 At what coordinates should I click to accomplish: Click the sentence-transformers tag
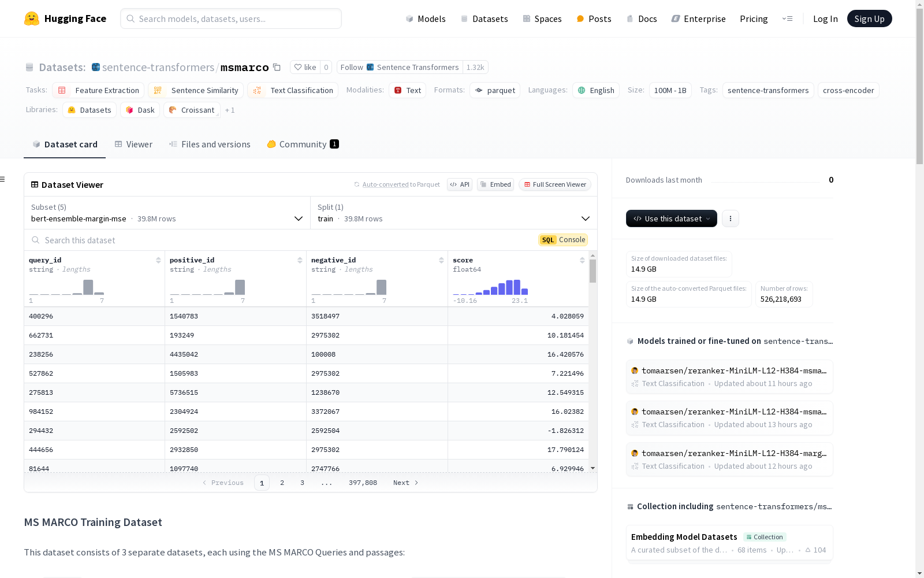click(768, 90)
